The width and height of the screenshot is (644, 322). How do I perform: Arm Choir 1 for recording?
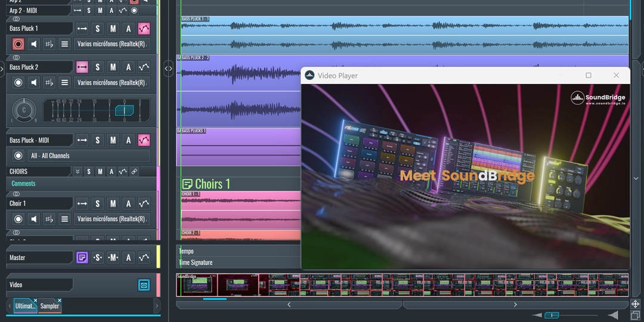tap(18, 219)
